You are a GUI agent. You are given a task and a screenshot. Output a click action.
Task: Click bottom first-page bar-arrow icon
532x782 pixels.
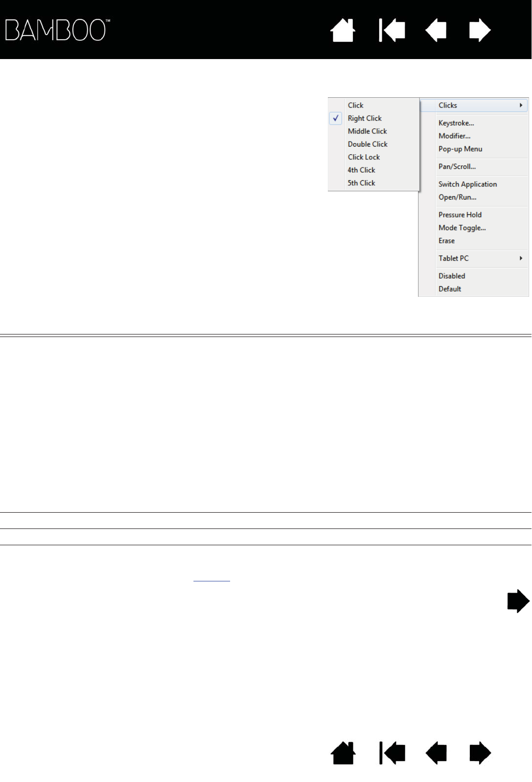(x=392, y=753)
